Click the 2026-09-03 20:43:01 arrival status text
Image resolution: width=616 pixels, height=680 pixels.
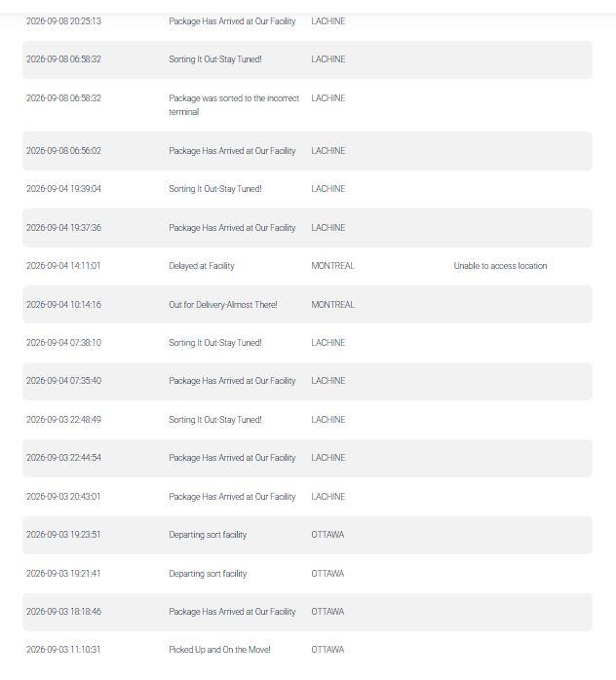(232, 497)
